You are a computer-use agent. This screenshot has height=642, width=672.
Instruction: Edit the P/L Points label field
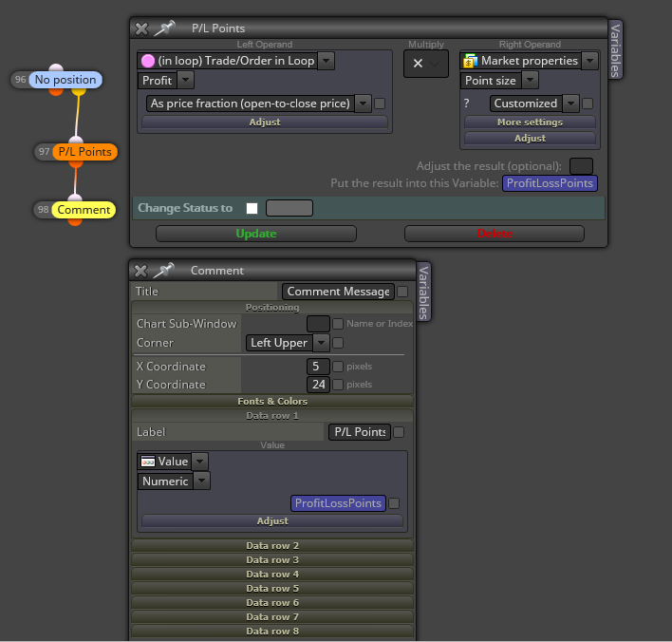pos(360,432)
